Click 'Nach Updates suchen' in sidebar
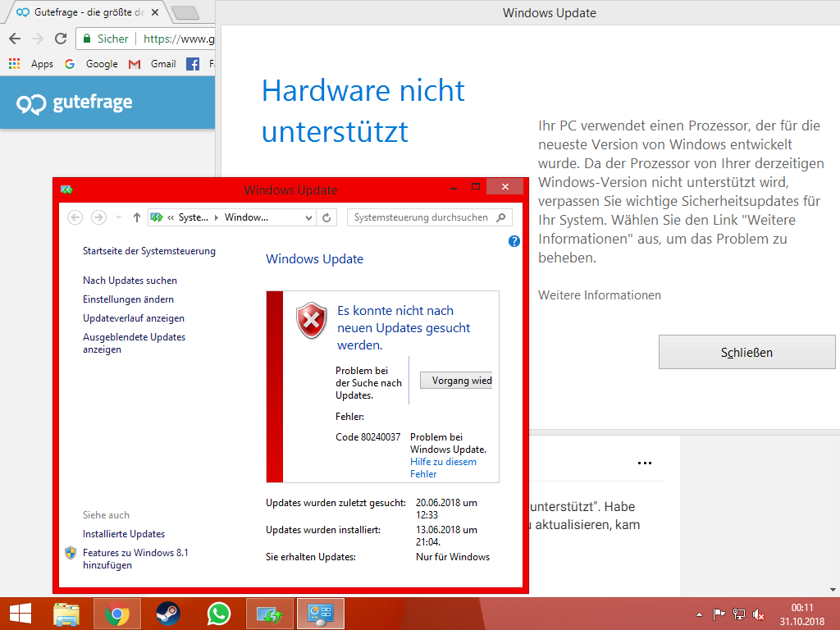 click(130, 281)
